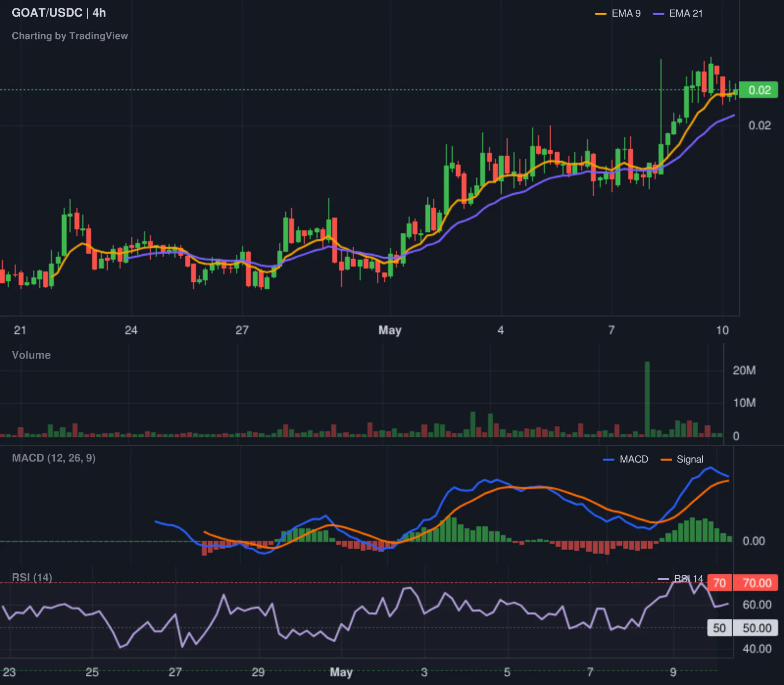Click the 0.00 label on the MACD axis
Screen dimensions: 784x685
pyautogui.click(x=754, y=541)
